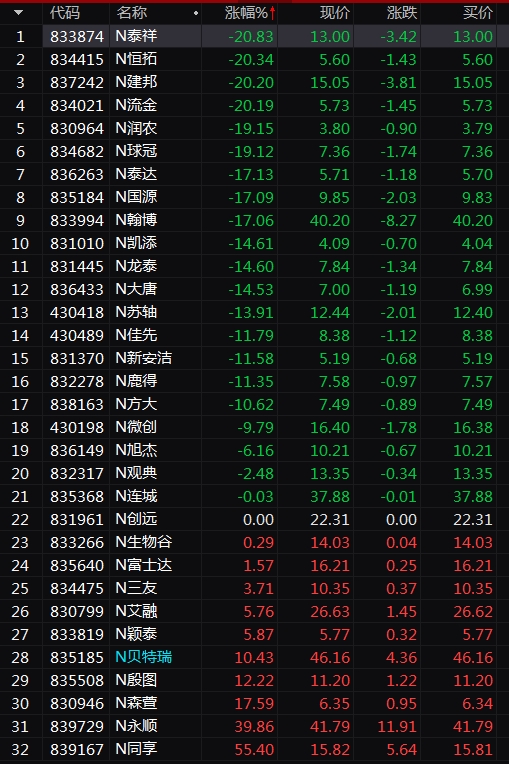Sort by the 名称 column header
This screenshot has height=764, width=509.
click(132, 13)
